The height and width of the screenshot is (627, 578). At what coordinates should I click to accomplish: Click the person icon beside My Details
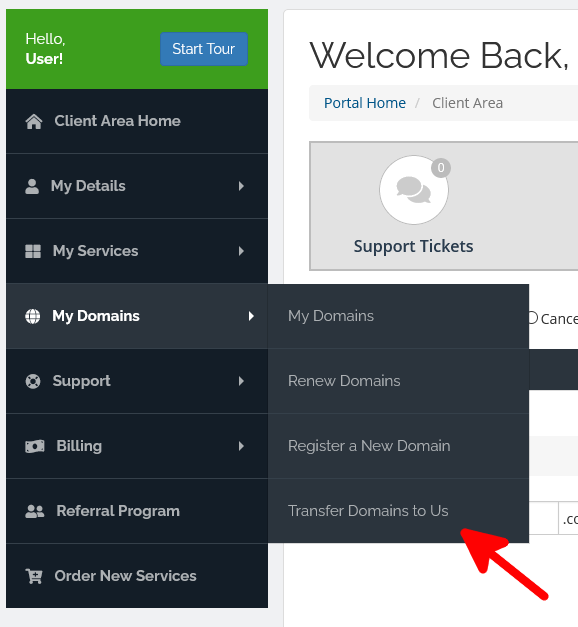(x=32, y=186)
